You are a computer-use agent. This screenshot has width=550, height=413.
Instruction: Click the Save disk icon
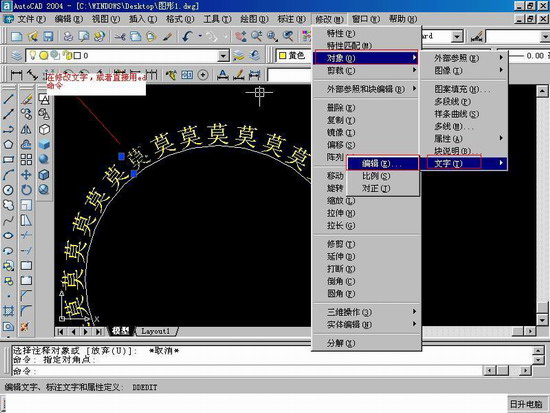point(48,36)
